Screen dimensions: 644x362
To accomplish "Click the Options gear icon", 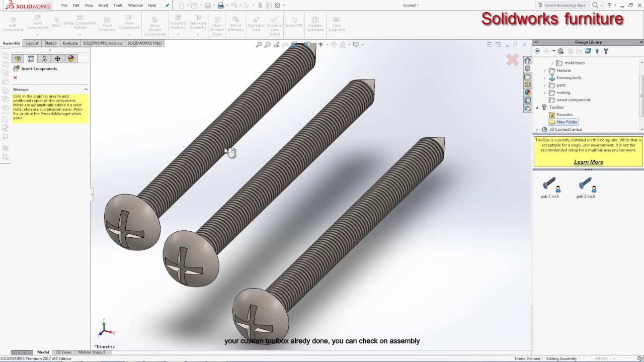I will (x=277, y=6).
